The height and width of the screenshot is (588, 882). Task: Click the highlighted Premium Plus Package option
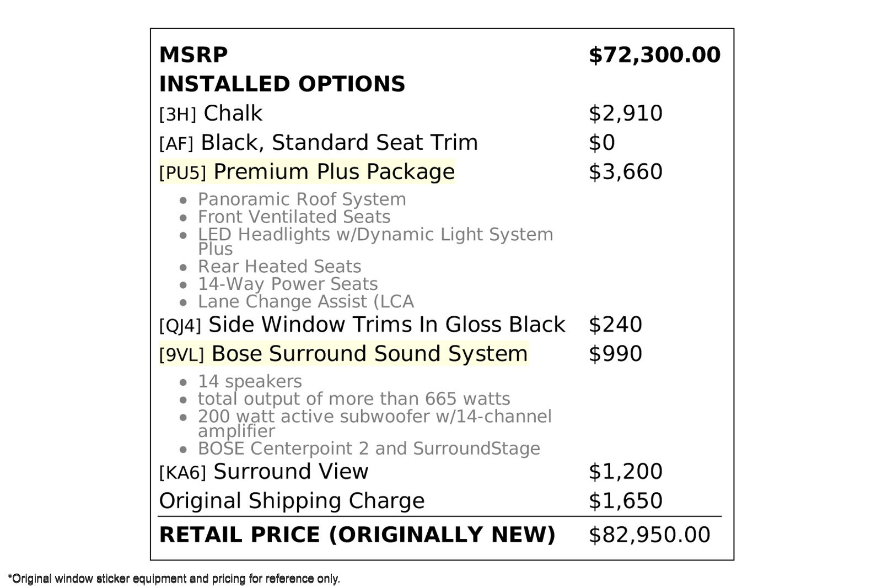tap(306, 171)
